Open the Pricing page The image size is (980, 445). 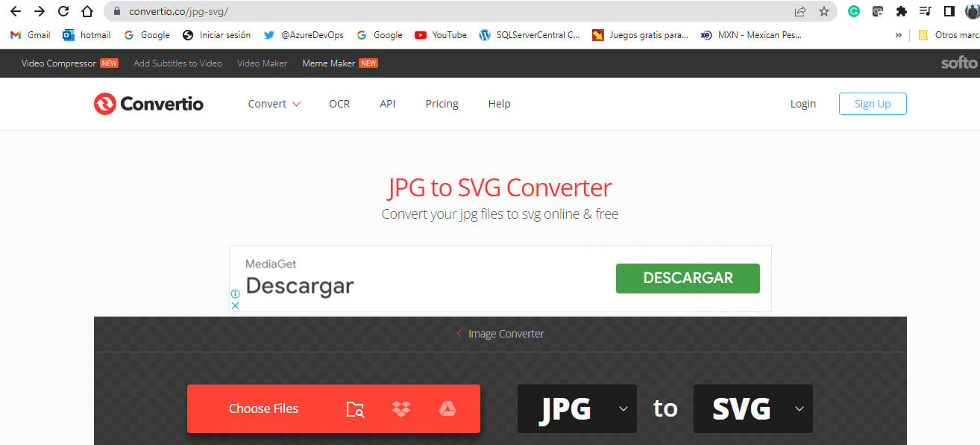(x=442, y=104)
